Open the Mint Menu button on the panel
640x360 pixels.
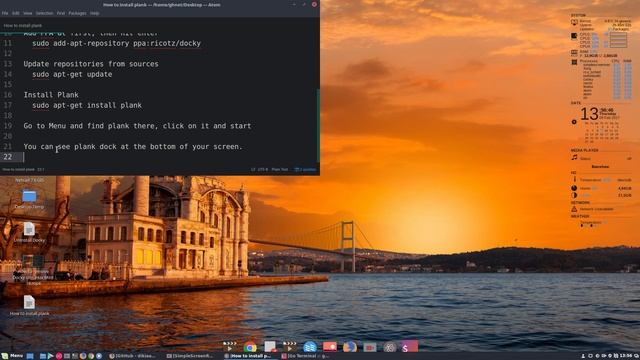pos(12,356)
